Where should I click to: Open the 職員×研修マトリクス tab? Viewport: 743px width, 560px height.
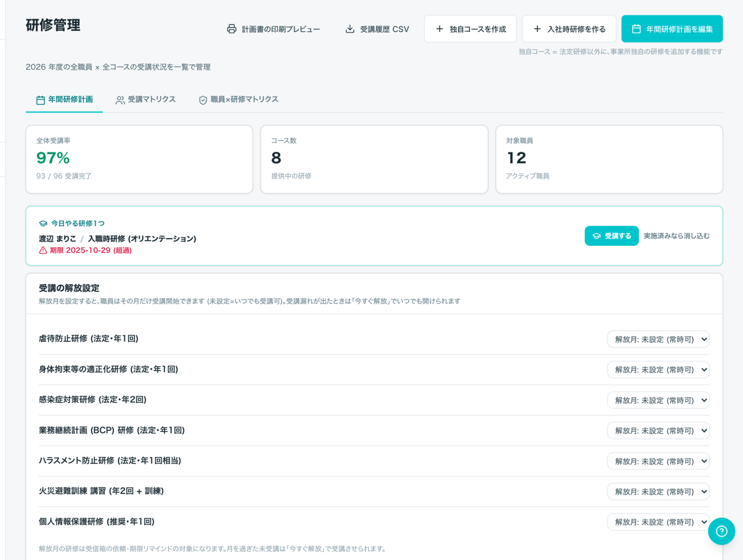point(238,99)
